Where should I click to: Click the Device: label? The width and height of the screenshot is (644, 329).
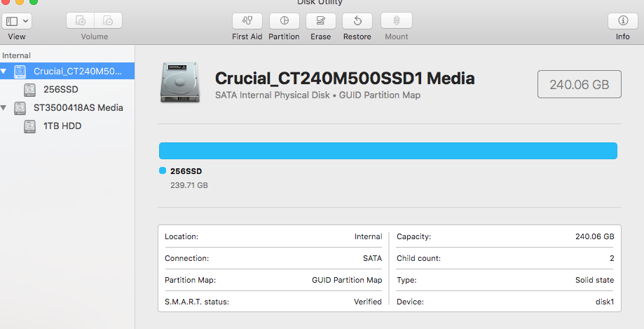pyautogui.click(x=410, y=302)
